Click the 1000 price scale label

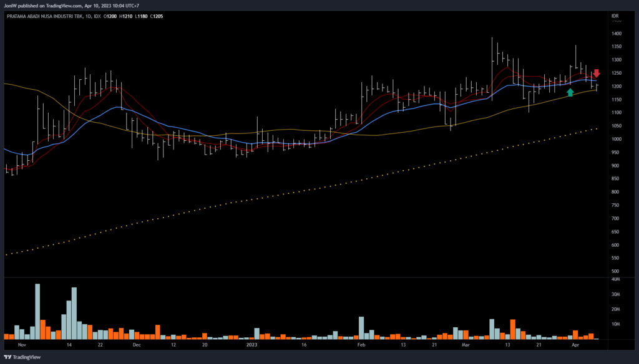(617, 140)
